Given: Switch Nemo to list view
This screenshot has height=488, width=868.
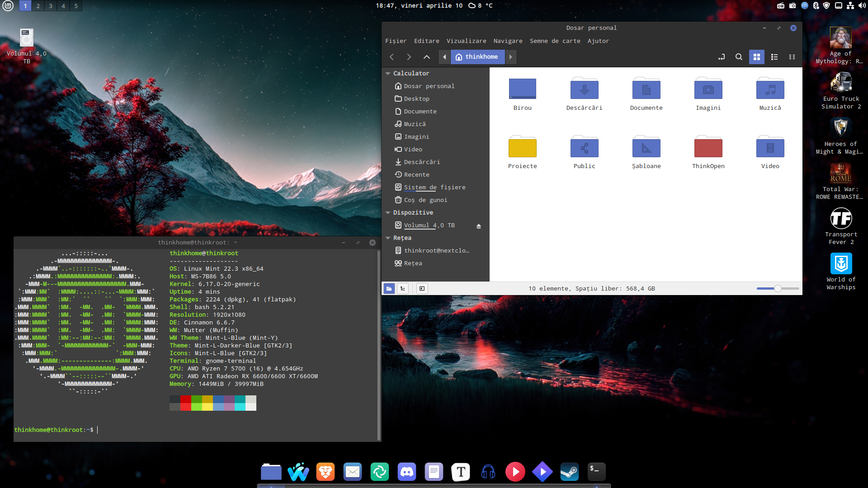Looking at the screenshot, I should pos(774,57).
